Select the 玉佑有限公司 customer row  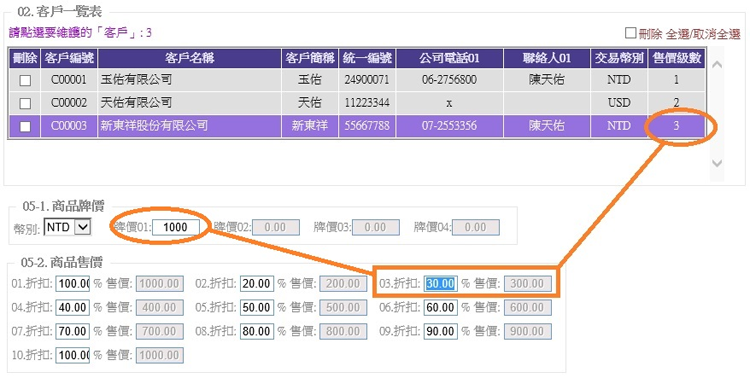pos(356,80)
